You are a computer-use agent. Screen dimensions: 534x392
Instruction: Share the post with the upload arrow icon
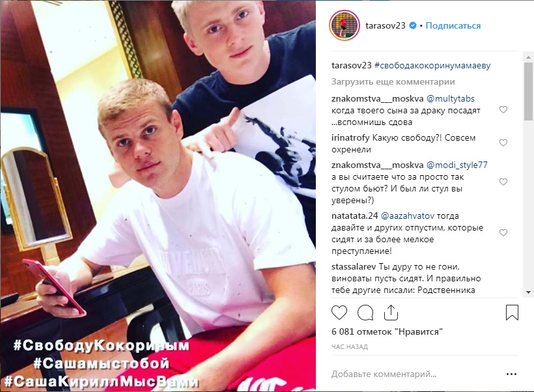click(391, 313)
